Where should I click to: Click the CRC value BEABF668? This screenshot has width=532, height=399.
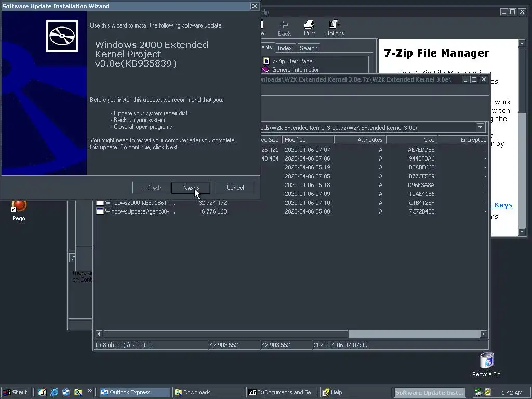(421, 167)
